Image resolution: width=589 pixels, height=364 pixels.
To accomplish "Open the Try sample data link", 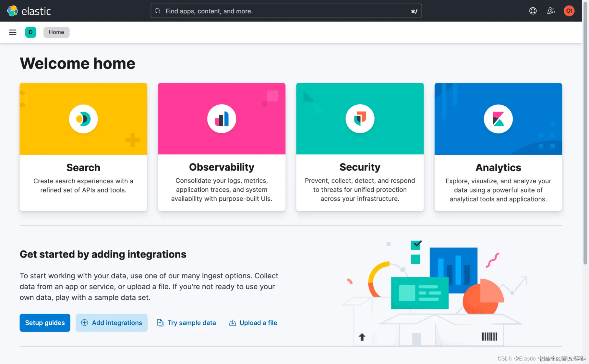I will point(186,323).
